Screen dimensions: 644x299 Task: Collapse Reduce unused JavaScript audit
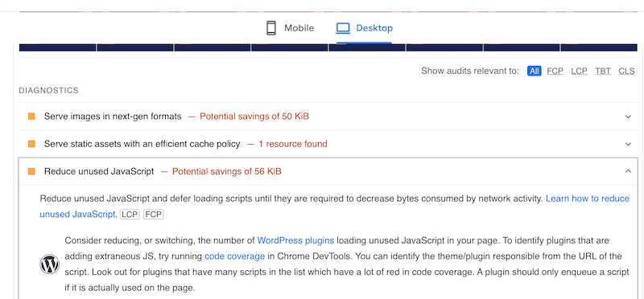(628, 171)
